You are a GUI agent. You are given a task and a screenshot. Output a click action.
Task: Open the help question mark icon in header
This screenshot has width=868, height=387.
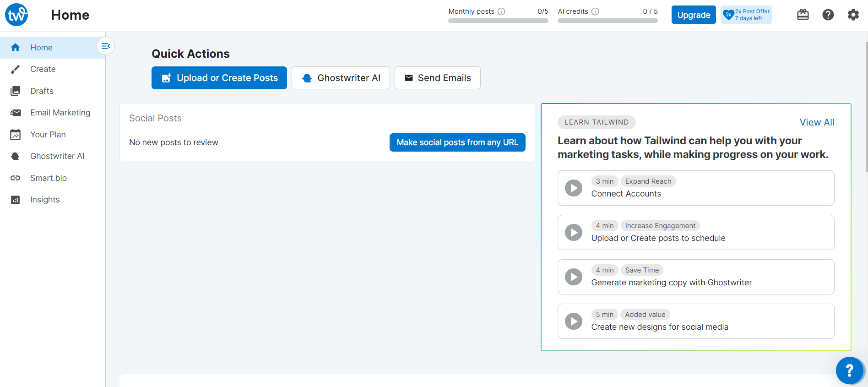[828, 15]
